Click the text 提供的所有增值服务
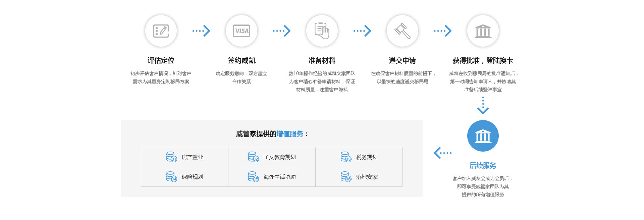The height and width of the screenshot is (220, 644). point(483,195)
